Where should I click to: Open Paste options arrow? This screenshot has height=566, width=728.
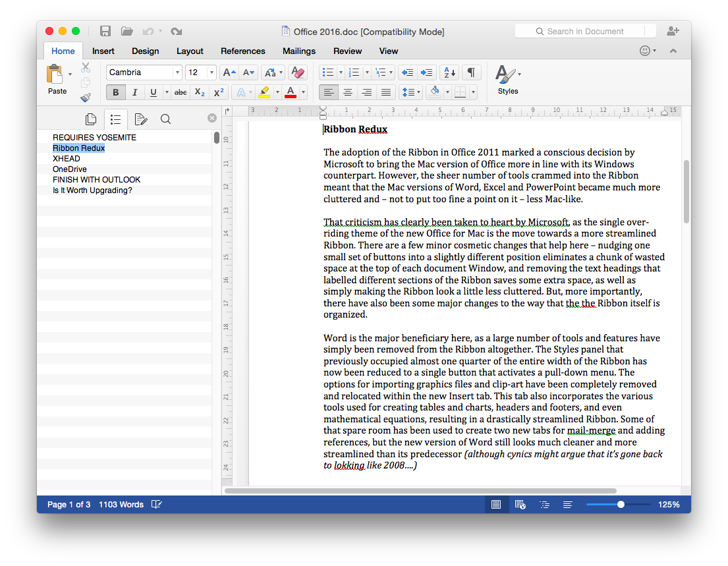click(70, 74)
